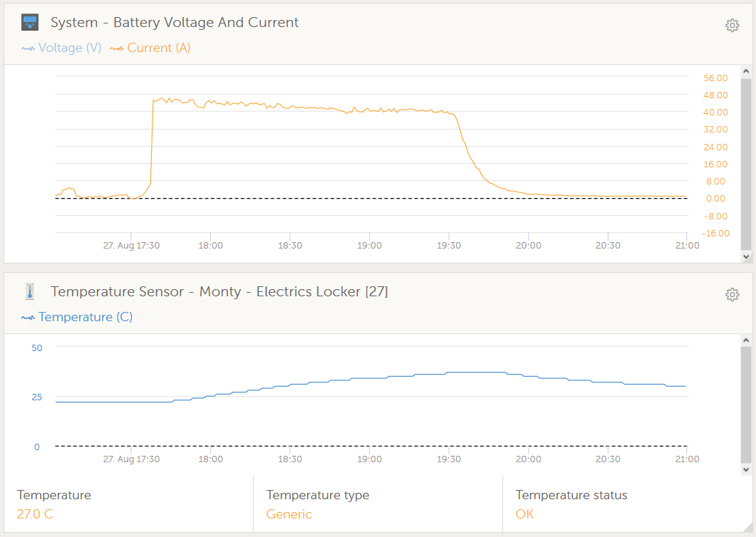This screenshot has width=756, height=537.
Task: Click 19:00 time label on battery chart
Action: pyautogui.click(x=369, y=245)
